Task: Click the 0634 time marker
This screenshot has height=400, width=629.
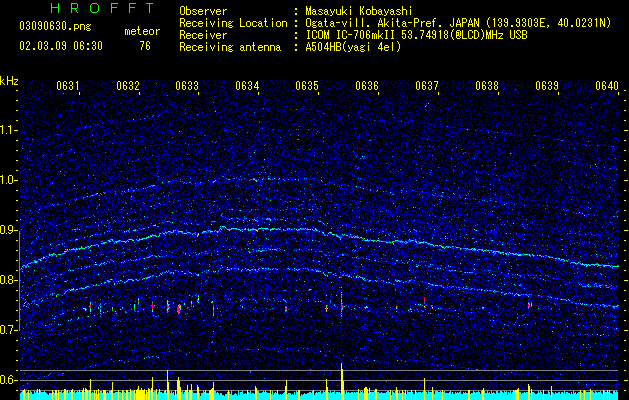Action: (247, 86)
